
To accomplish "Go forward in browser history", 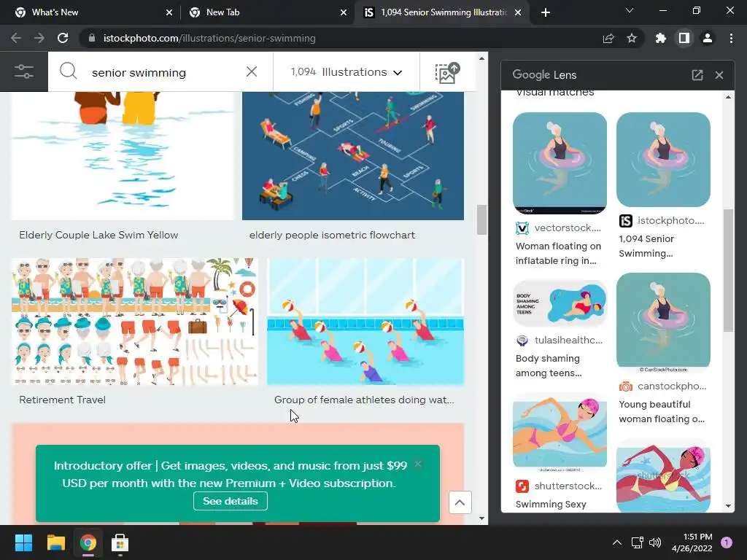I will click(x=39, y=38).
